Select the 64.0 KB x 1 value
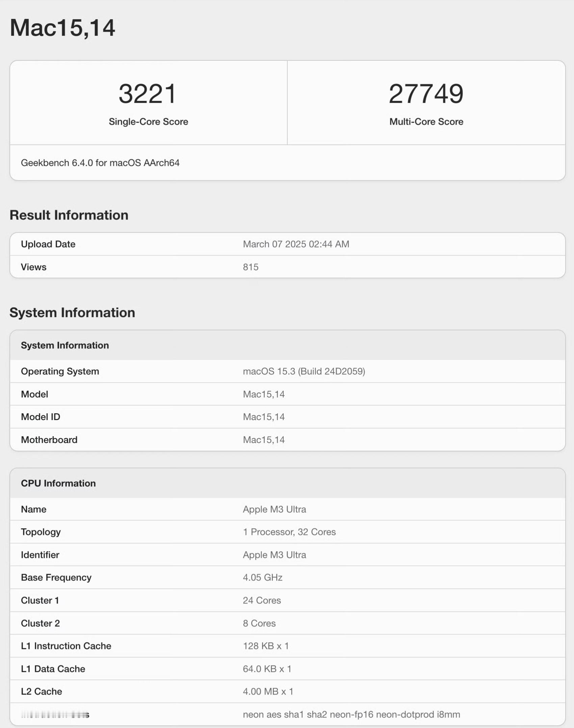The width and height of the screenshot is (574, 728). 267,669
